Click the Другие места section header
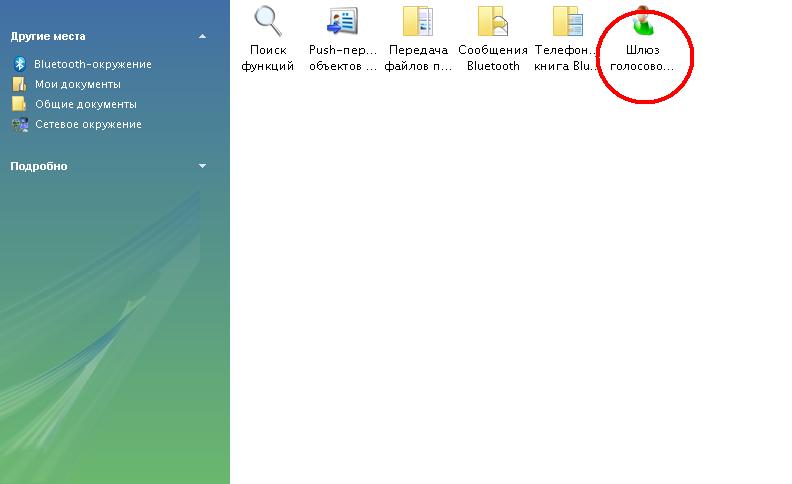The height and width of the screenshot is (484, 792). pos(47,36)
